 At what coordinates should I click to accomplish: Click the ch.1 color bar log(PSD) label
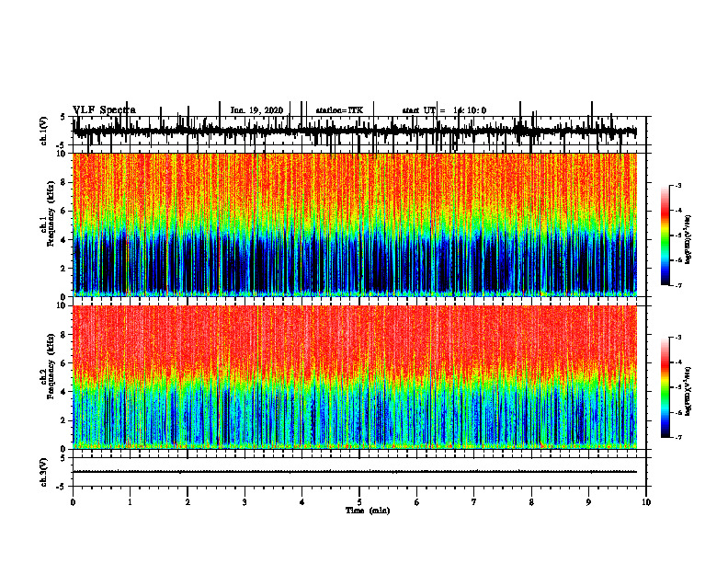(688, 240)
